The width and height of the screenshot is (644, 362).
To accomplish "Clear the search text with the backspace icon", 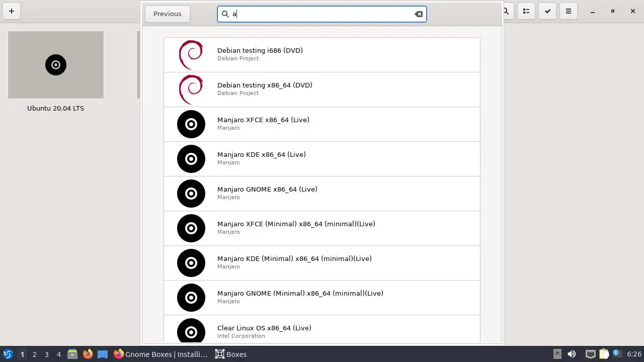I will pyautogui.click(x=419, y=14).
